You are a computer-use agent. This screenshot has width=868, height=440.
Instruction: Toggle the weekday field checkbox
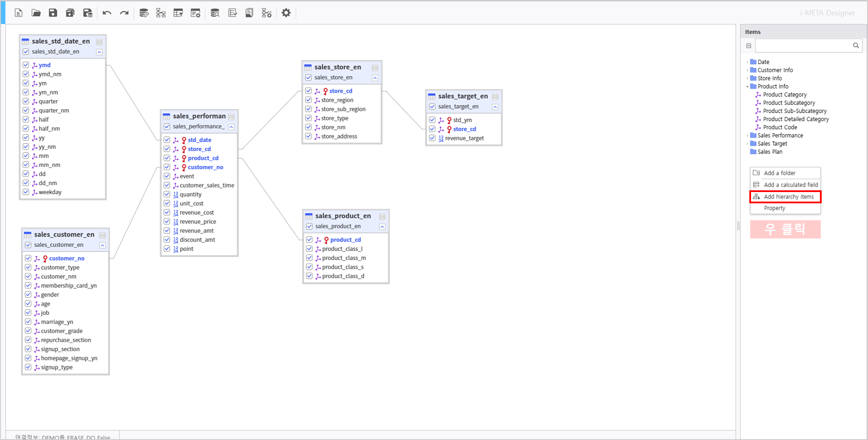(26, 192)
